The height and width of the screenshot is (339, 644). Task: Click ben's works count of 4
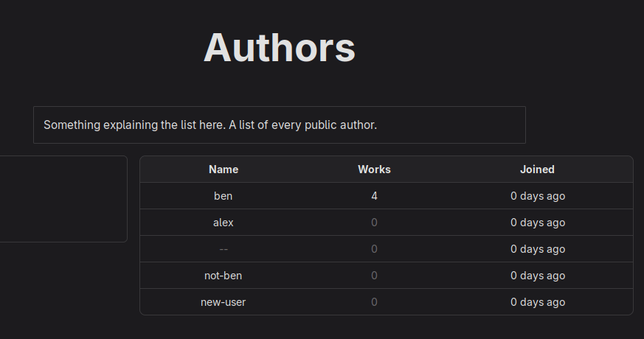click(x=375, y=196)
